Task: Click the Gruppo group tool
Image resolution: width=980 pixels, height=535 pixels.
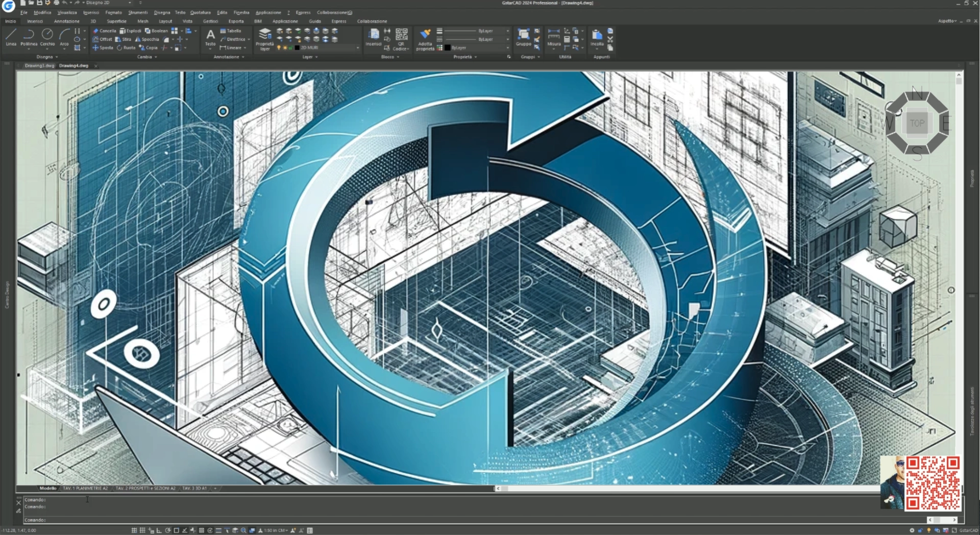Action: point(523,37)
